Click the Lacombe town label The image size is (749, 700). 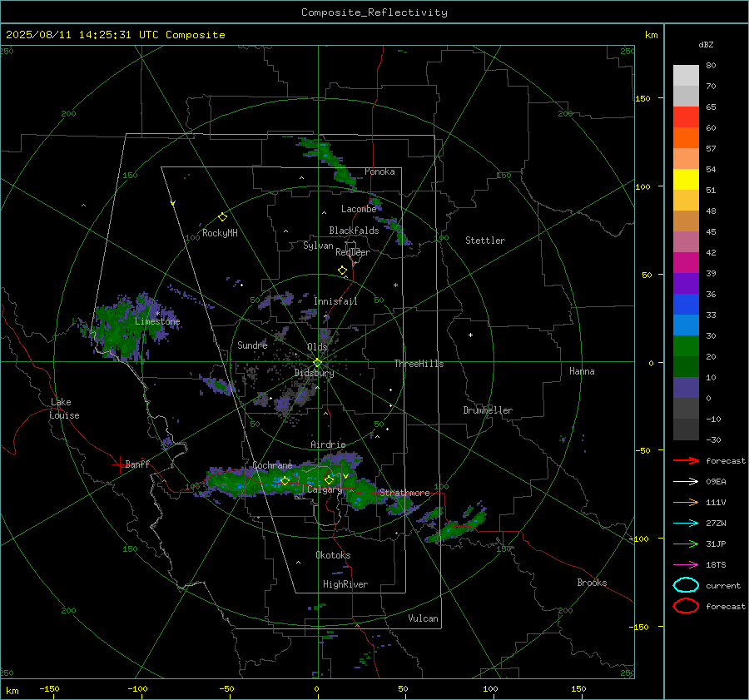[359, 209]
